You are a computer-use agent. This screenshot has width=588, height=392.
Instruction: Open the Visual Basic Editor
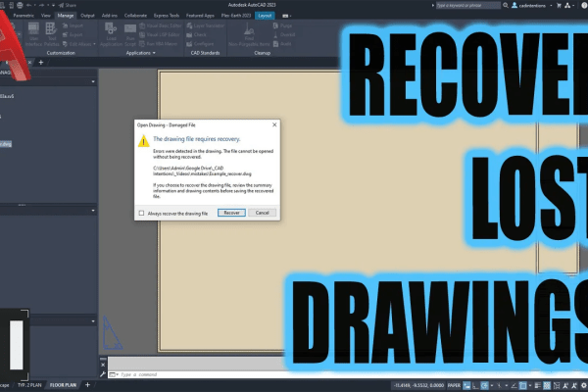tap(160, 25)
